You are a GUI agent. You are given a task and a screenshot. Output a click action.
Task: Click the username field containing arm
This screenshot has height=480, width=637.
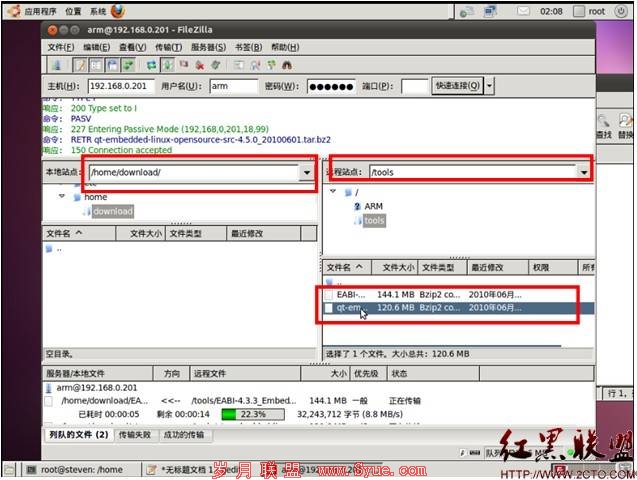(x=234, y=86)
